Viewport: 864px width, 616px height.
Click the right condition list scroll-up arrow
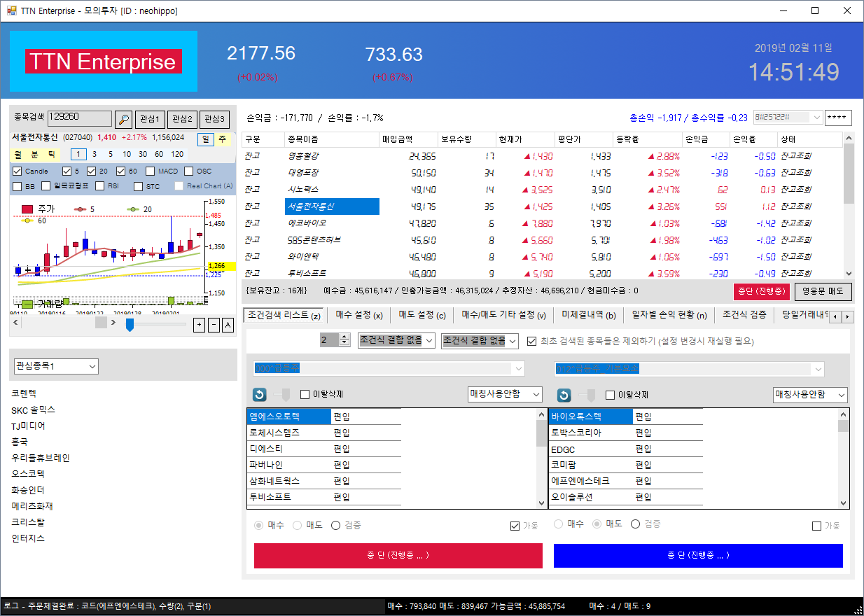click(x=844, y=414)
